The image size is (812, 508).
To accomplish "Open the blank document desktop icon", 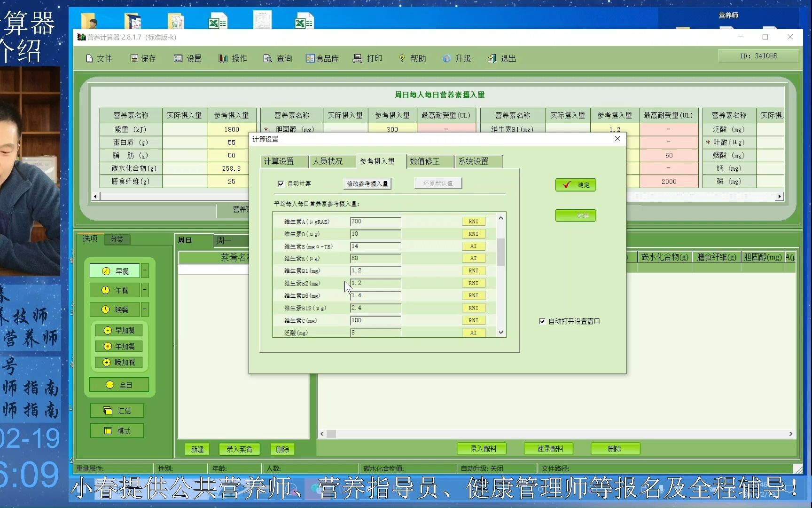I will (x=262, y=20).
